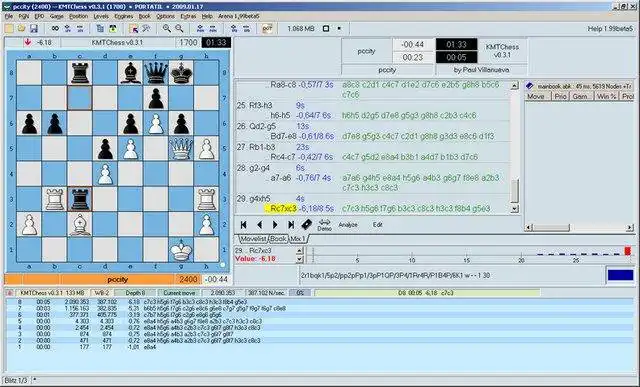Switch to the Movelist tab
This screenshot has width=640, height=387.
click(x=252, y=239)
